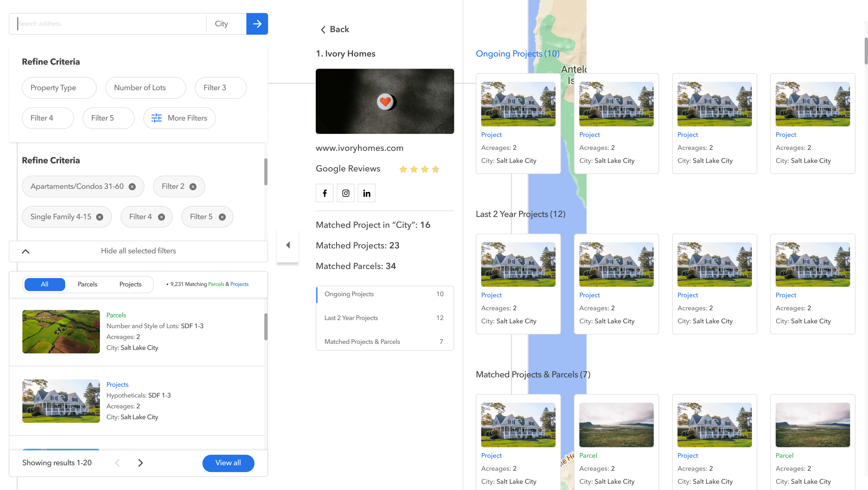Click the Projects result title link

pyautogui.click(x=117, y=385)
